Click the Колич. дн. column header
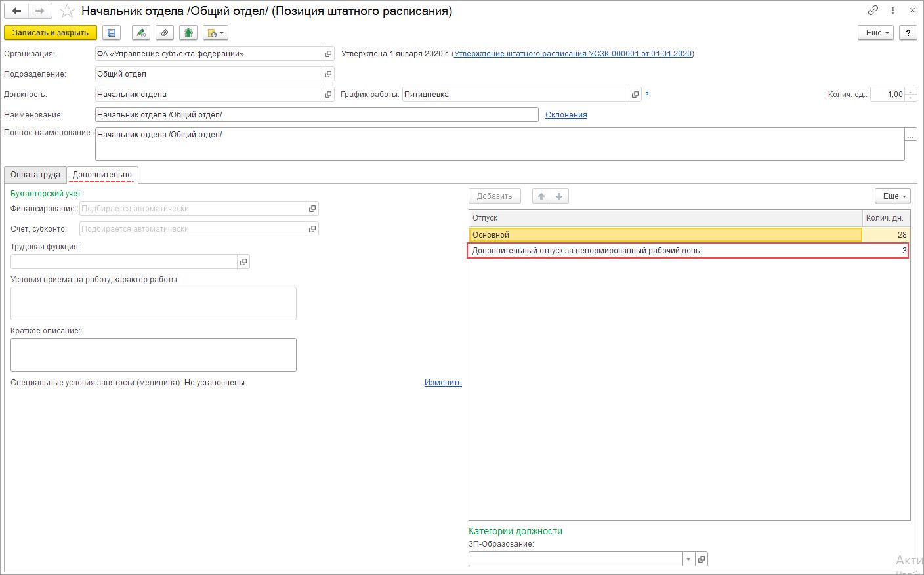Image resolution: width=924 pixels, height=575 pixels. coord(886,218)
